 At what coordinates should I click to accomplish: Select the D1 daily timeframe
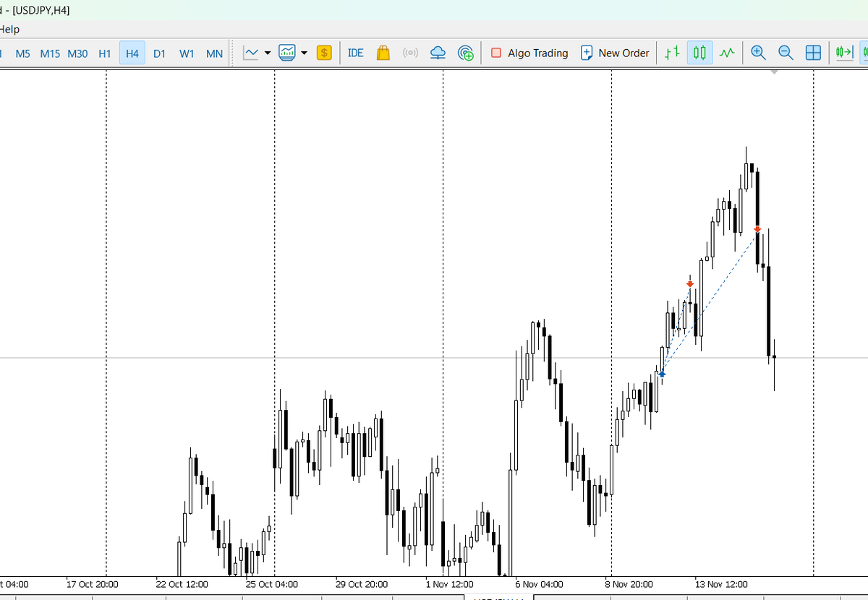(x=160, y=53)
